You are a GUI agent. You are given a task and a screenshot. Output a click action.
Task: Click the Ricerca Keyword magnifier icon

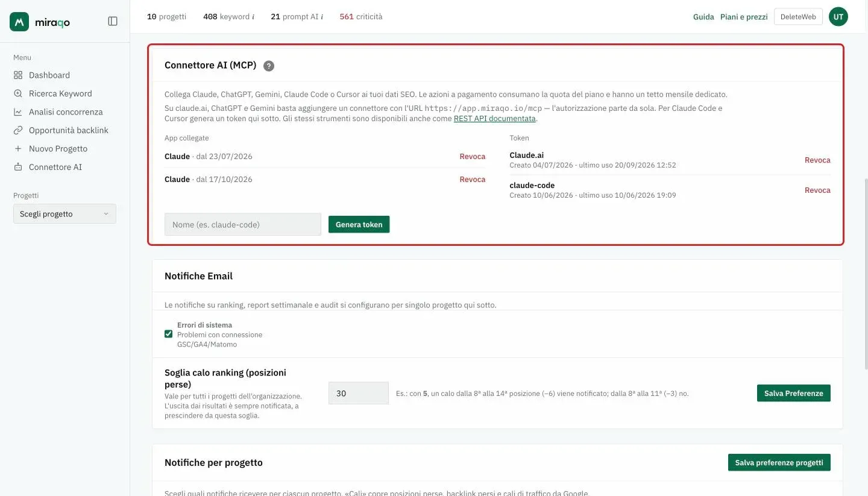point(17,93)
